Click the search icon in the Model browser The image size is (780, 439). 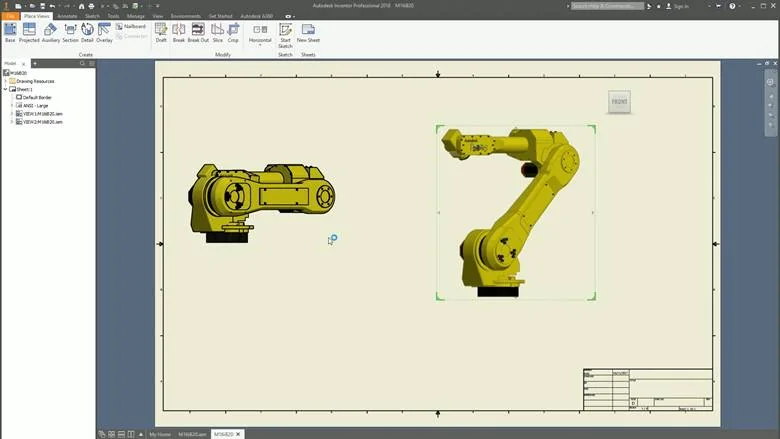[x=83, y=64]
